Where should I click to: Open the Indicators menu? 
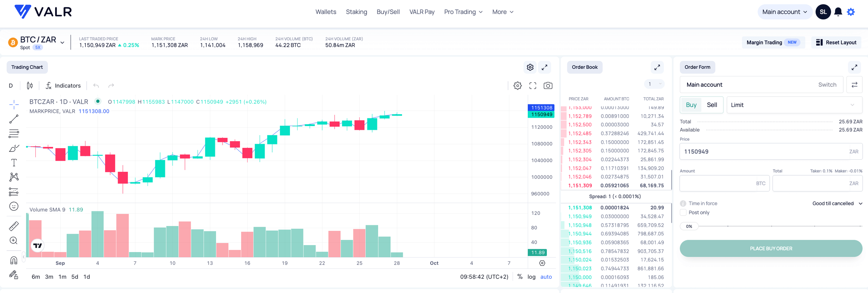(x=63, y=85)
